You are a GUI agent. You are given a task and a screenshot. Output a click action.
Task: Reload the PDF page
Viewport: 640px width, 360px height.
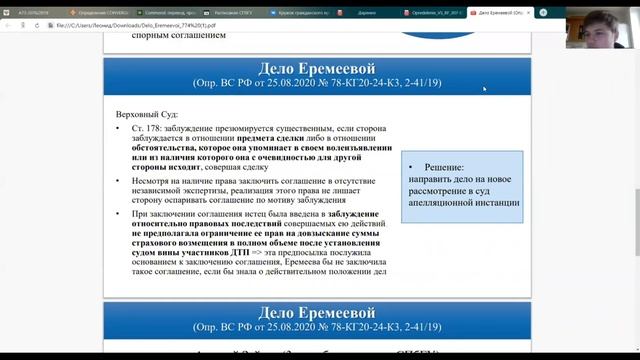pos(37,25)
